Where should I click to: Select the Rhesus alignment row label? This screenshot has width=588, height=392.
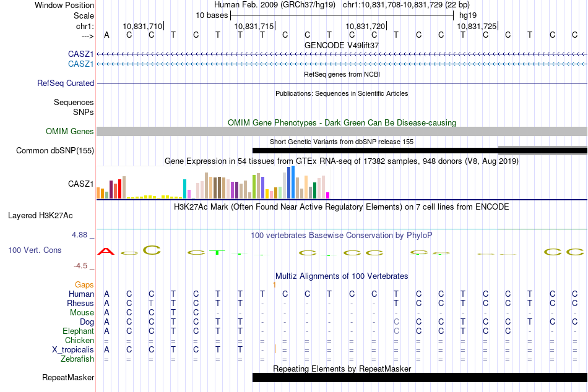tap(80, 303)
